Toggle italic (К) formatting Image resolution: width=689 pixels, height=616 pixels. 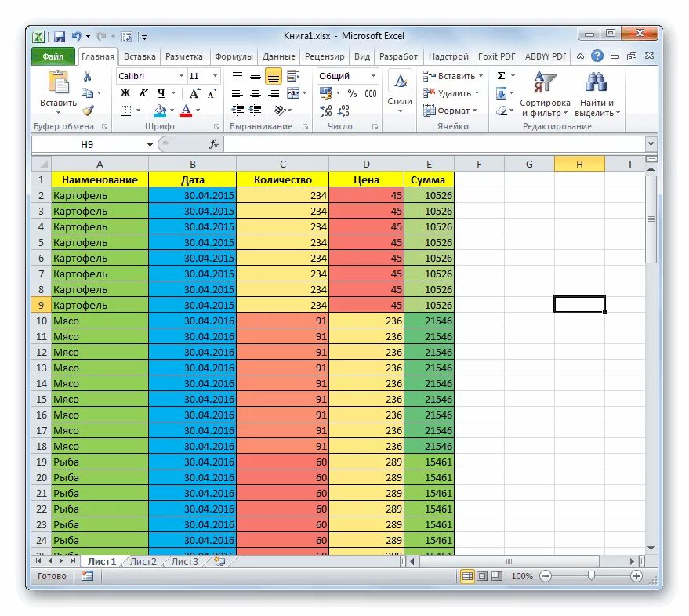click(x=143, y=93)
